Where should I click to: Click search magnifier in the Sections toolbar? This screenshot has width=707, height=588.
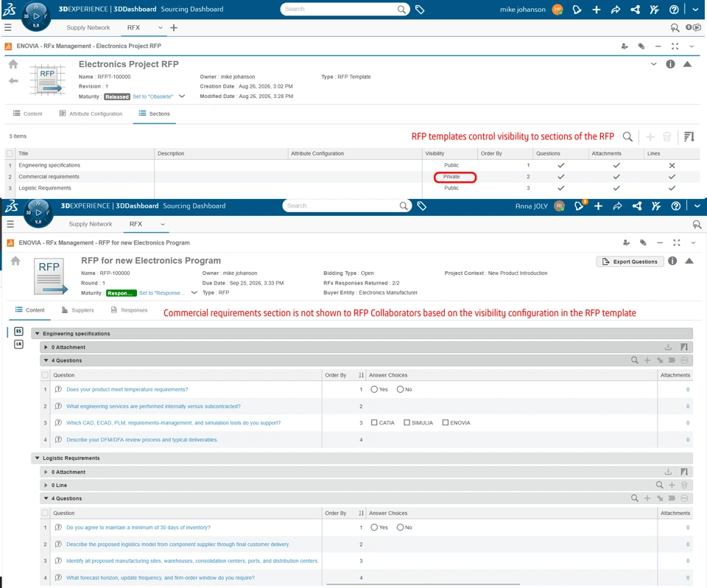[x=627, y=136]
